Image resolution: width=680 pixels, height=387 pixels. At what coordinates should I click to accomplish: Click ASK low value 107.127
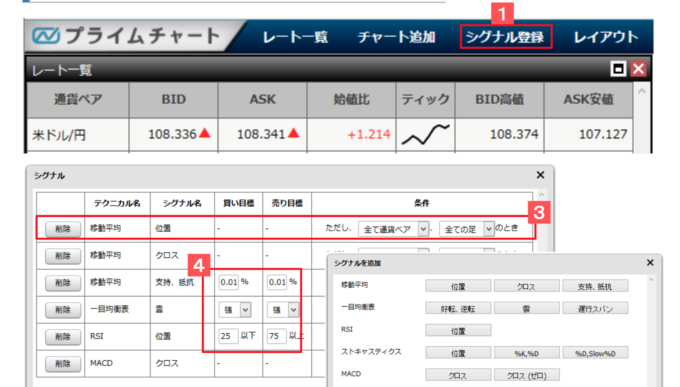tap(603, 134)
